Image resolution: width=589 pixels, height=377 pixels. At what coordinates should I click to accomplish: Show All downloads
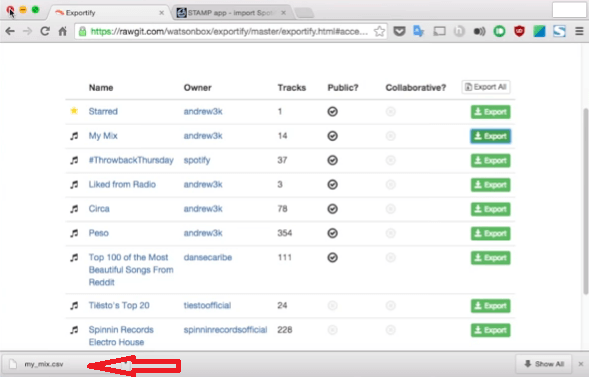[544, 364]
